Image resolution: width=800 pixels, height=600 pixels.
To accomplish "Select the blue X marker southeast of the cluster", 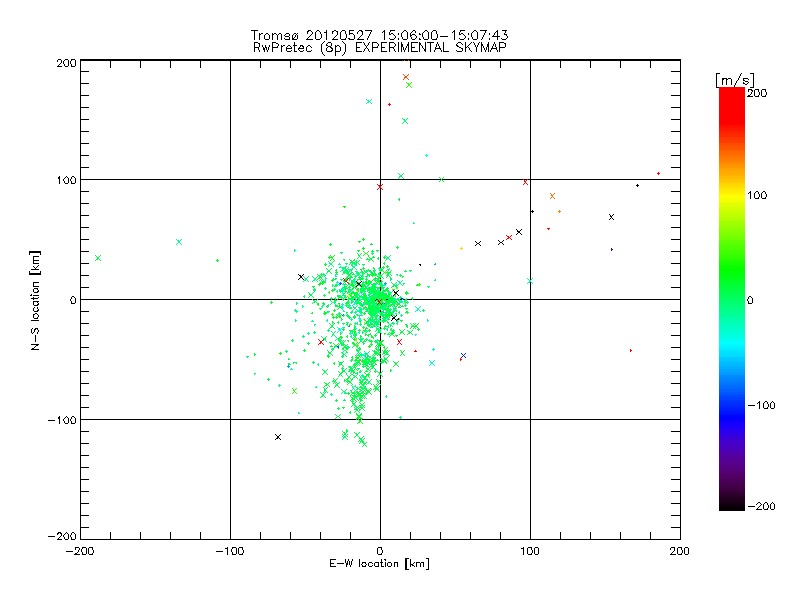I will (463, 356).
